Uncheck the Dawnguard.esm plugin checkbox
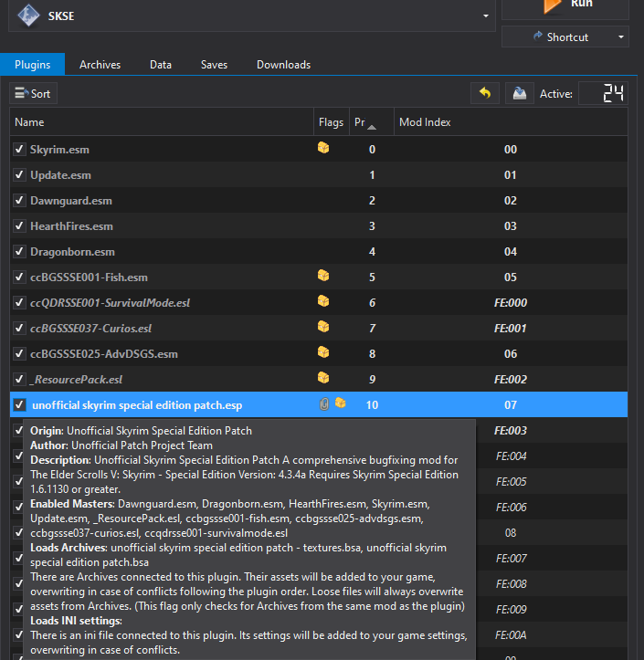Viewport: 644px width, 660px height. click(x=20, y=201)
